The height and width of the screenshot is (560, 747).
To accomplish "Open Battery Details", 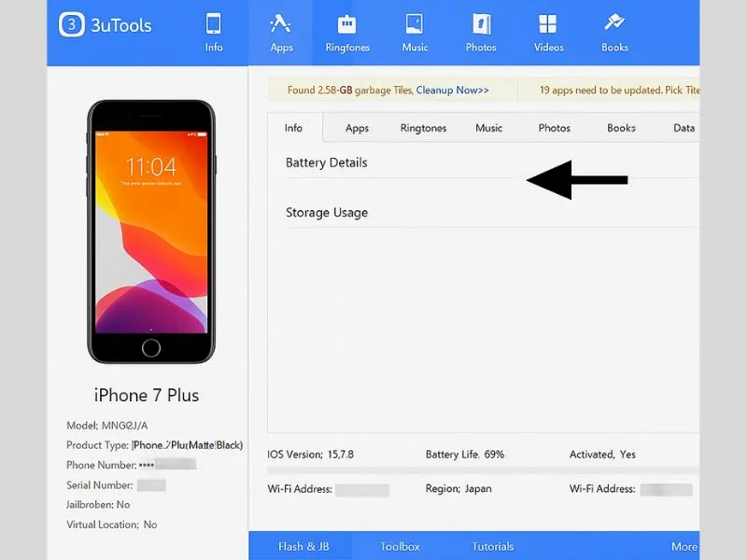I will click(326, 162).
